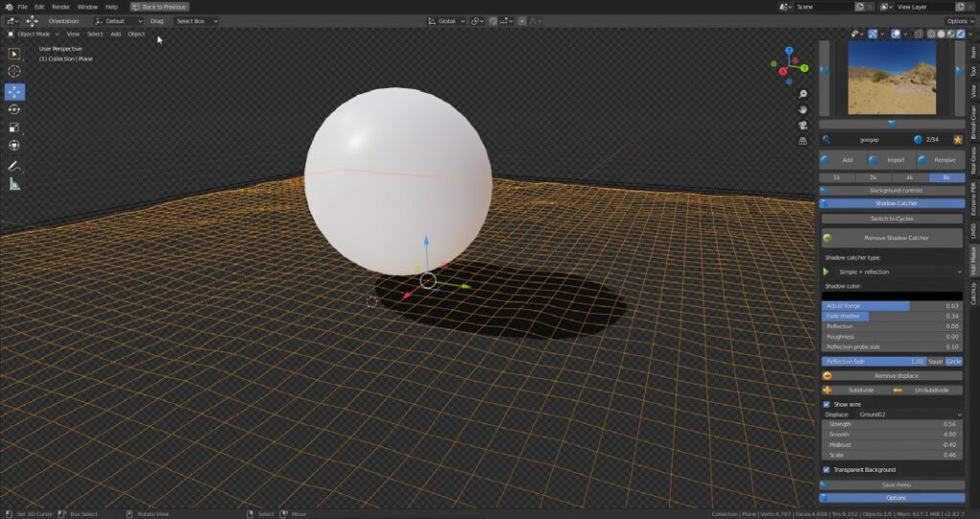The image size is (980, 519).
Task: Click the Switch to Cycles button
Action: click(x=892, y=219)
